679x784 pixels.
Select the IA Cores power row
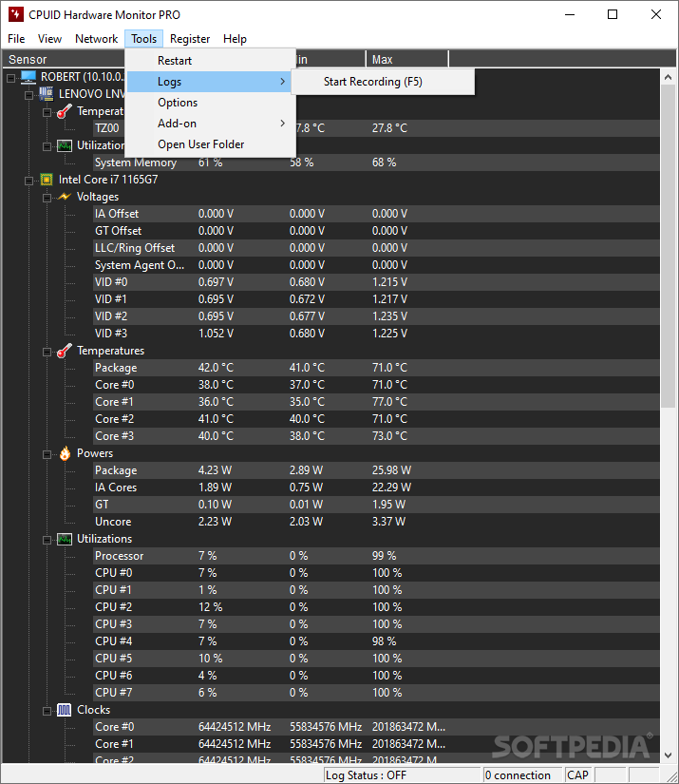376,488
